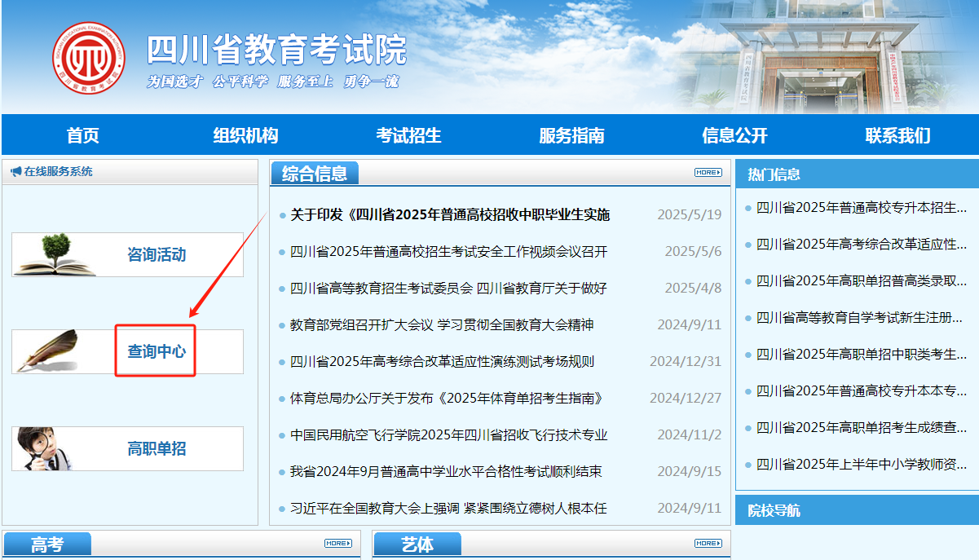Open news 习近平在全国教育大会上强调 紧紧围绕立德树人根本任
This screenshot has height=560, width=979.
click(448, 508)
